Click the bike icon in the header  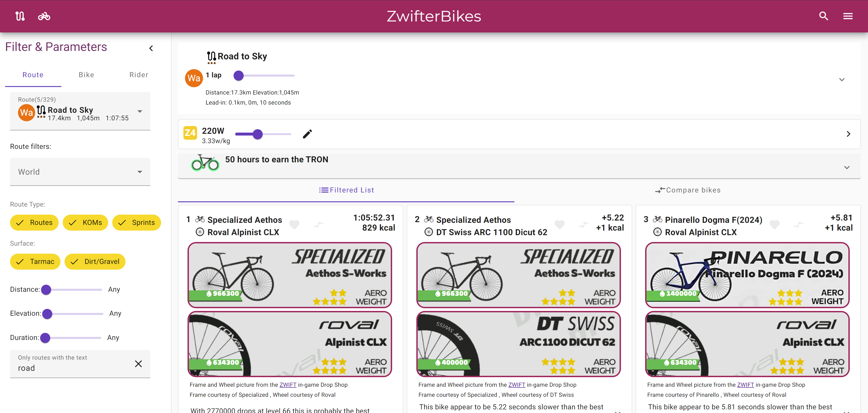44,16
